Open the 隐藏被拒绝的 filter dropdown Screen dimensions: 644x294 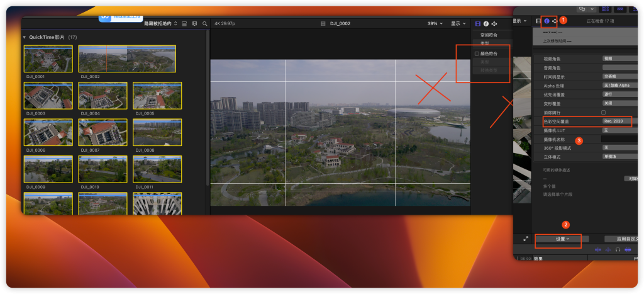(160, 24)
